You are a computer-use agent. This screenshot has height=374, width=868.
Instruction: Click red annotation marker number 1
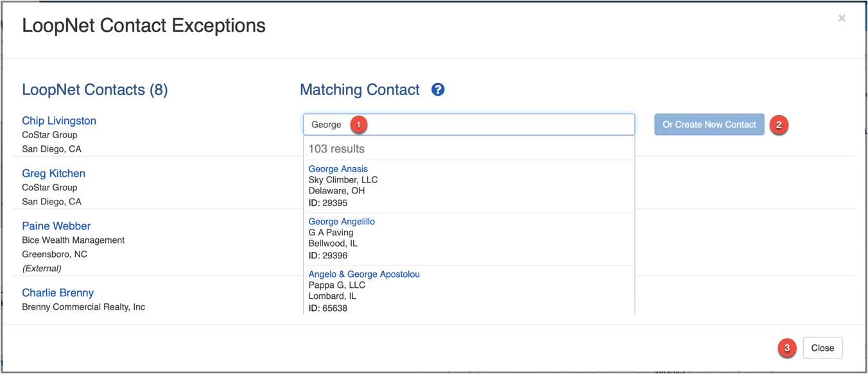tap(358, 125)
